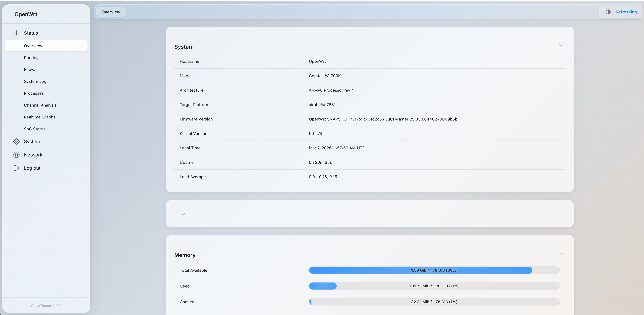Click the Log out arrow icon
644x315 pixels.
pos(16,168)
